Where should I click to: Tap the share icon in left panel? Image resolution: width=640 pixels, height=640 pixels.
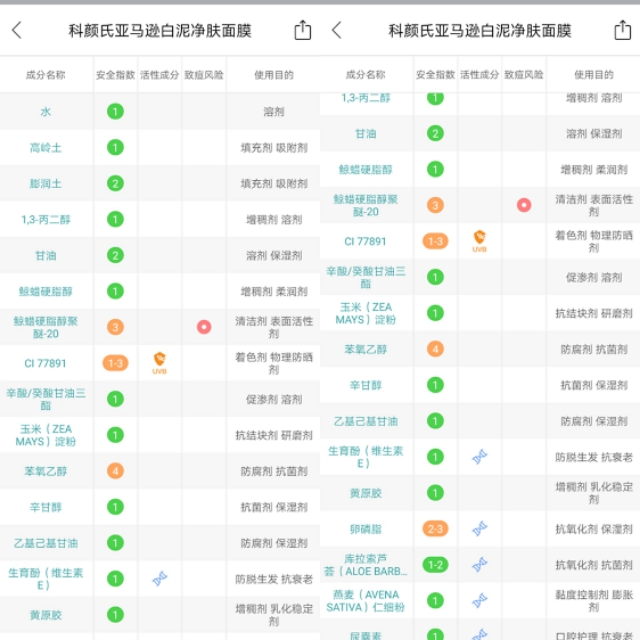(x=302, y=30)
